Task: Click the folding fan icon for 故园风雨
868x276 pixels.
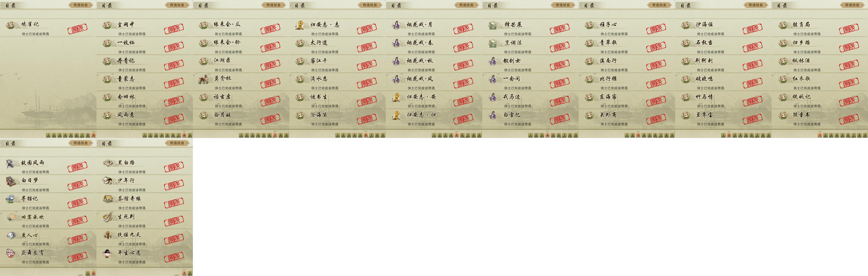Action: (11, 163)
